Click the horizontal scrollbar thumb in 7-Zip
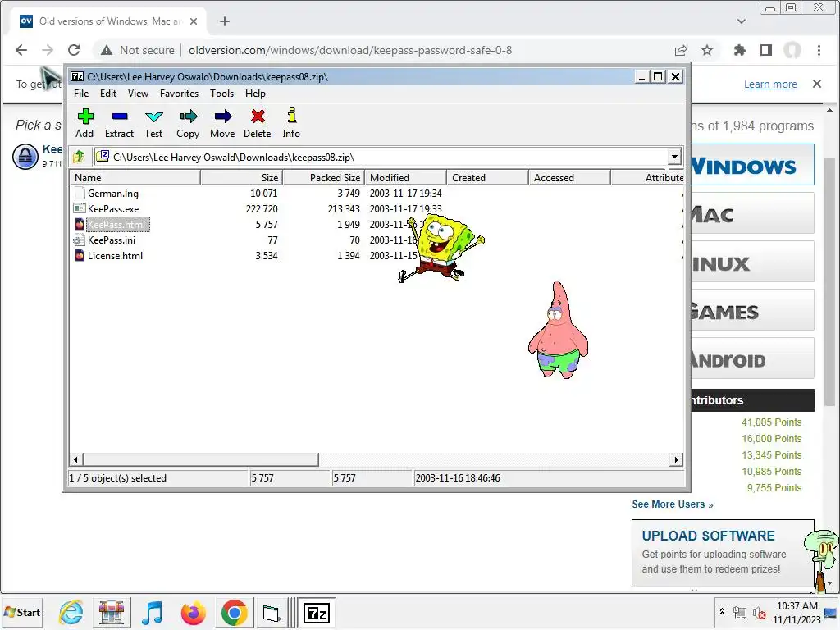Screen dimensions: 840x630 [x=201, y=459]
